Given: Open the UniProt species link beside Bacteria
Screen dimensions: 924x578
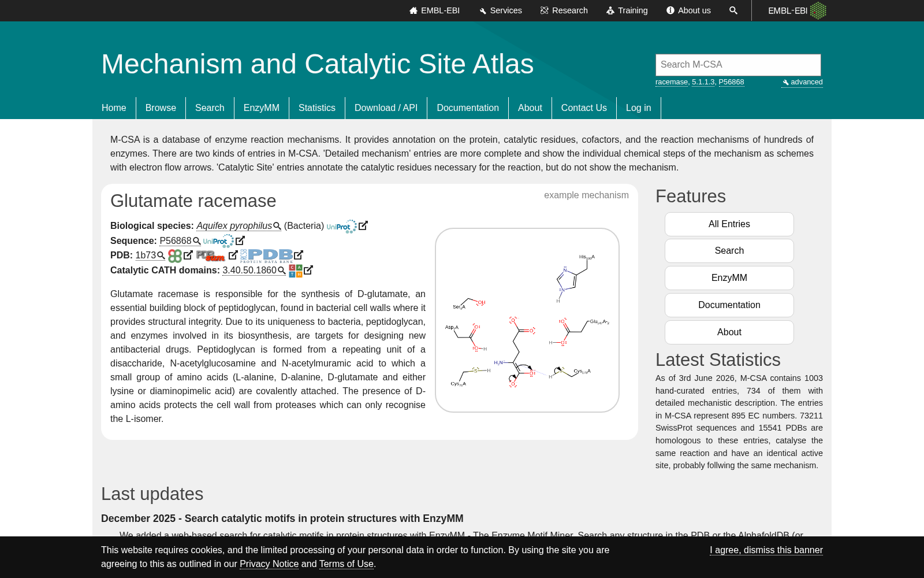Looking at the screenshot, I should point(341,226).
